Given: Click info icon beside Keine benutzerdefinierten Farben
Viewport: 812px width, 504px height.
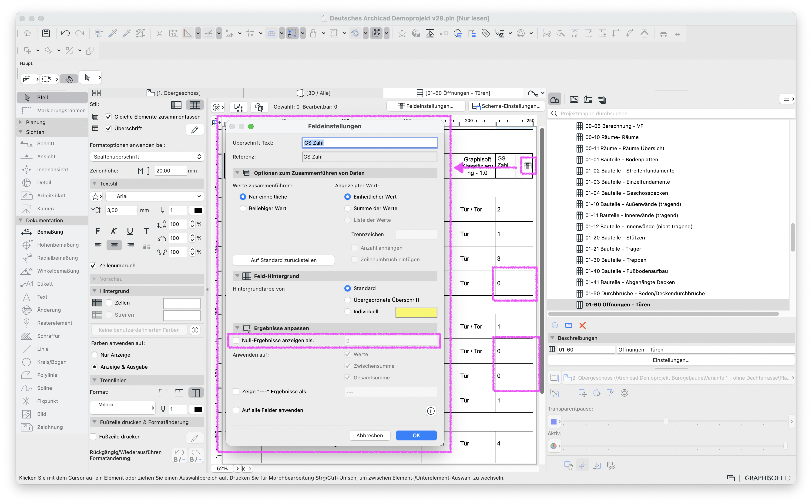Looking at the screenshot, I should coord(195,330).
